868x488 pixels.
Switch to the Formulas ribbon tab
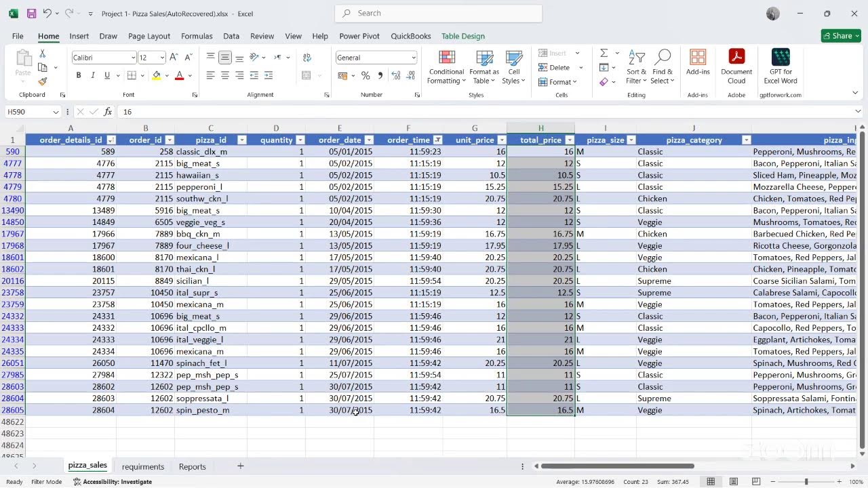[x=197, y=36]
